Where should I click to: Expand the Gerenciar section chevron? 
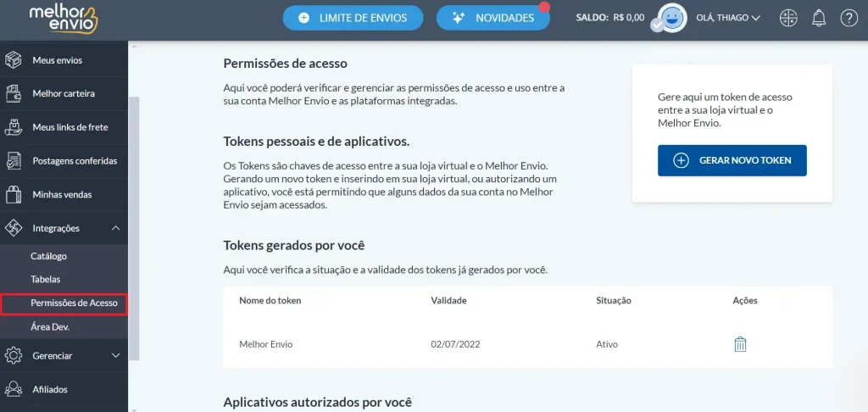pos(115,355)
